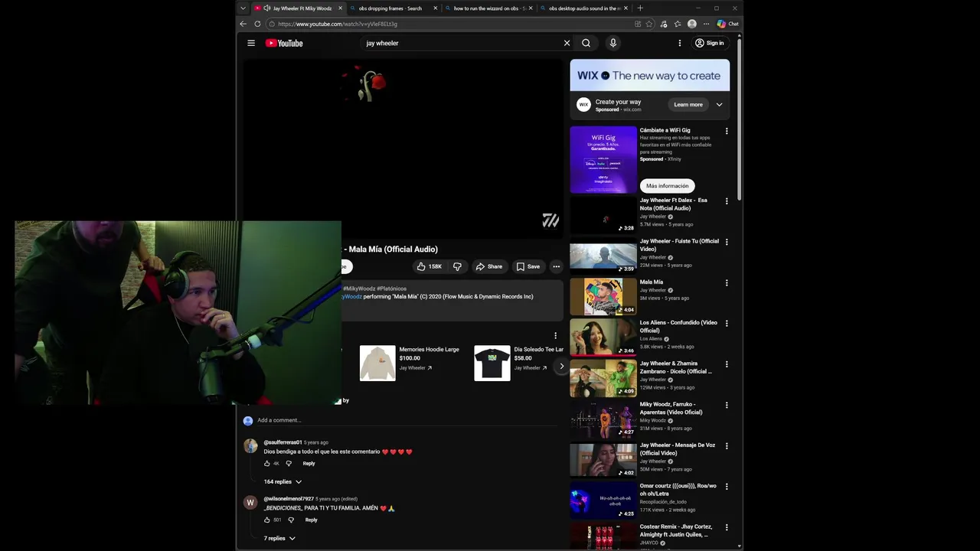Dislike the Mala Mía video
980x551 pixels.
tap(457, 266)
